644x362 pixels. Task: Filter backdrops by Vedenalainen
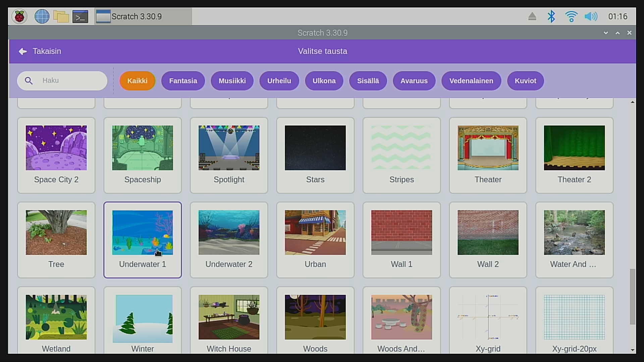click(471, 81)
